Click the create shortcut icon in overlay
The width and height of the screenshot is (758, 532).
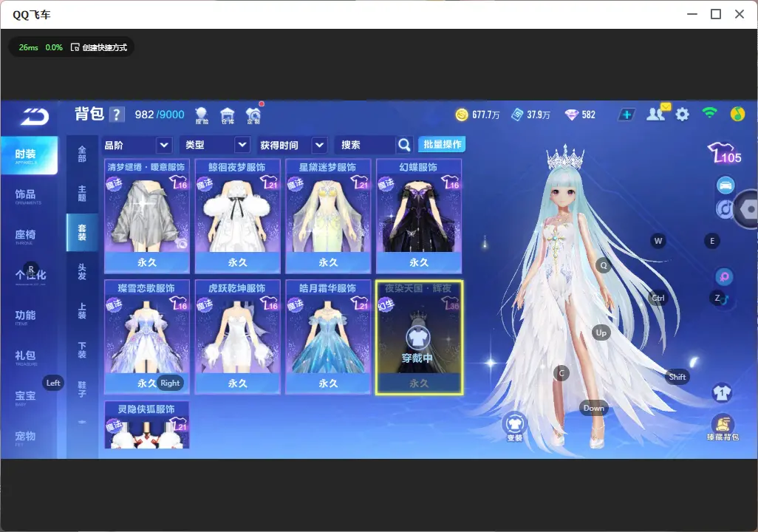(75, 47)
